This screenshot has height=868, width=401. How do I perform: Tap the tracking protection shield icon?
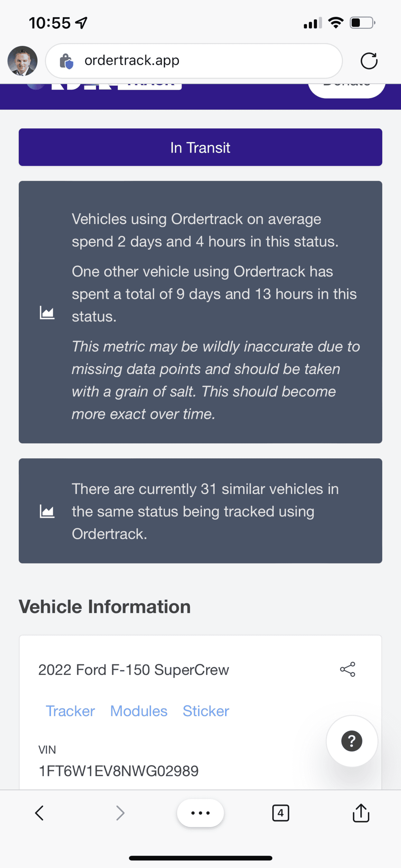(x=66, y=61)
